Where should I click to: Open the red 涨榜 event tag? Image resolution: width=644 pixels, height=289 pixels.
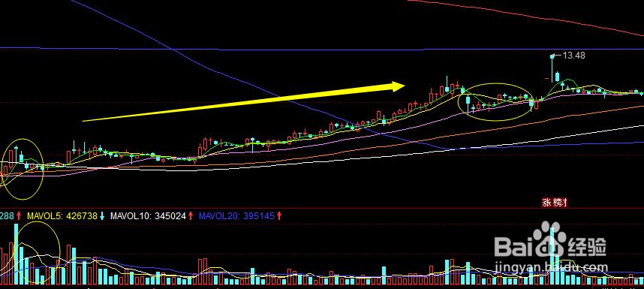[x=555, y=203]
